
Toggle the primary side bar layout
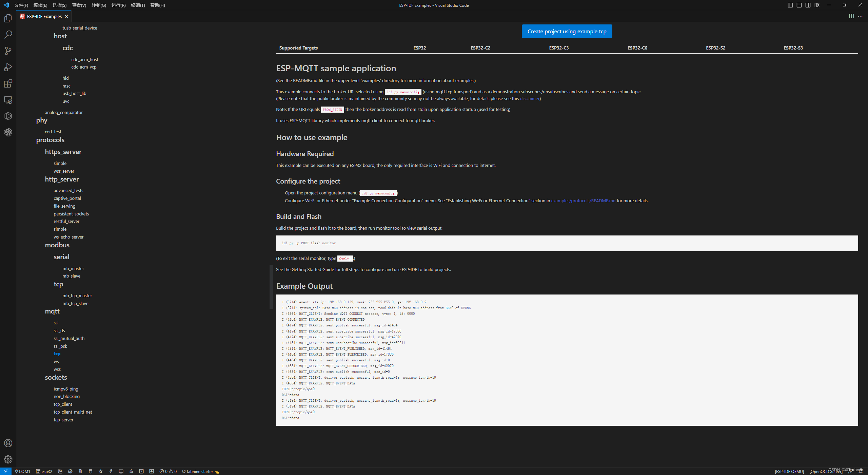790,5
